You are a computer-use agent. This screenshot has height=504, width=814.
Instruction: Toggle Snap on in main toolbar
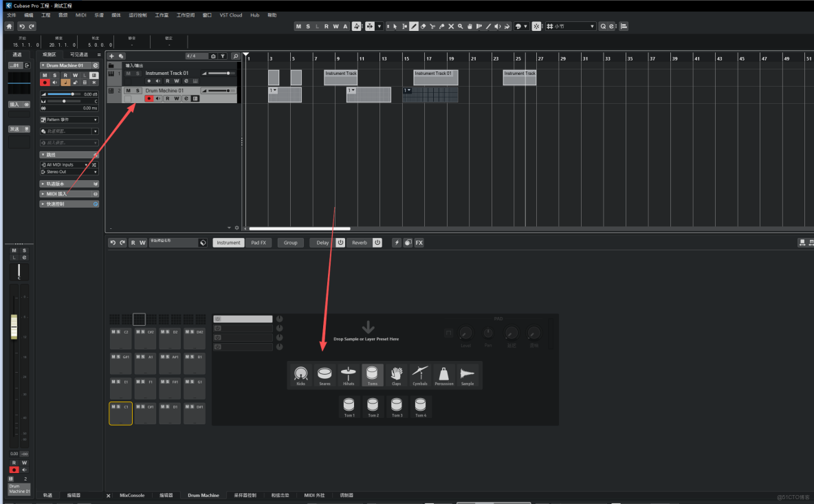[x=537, y=26]
